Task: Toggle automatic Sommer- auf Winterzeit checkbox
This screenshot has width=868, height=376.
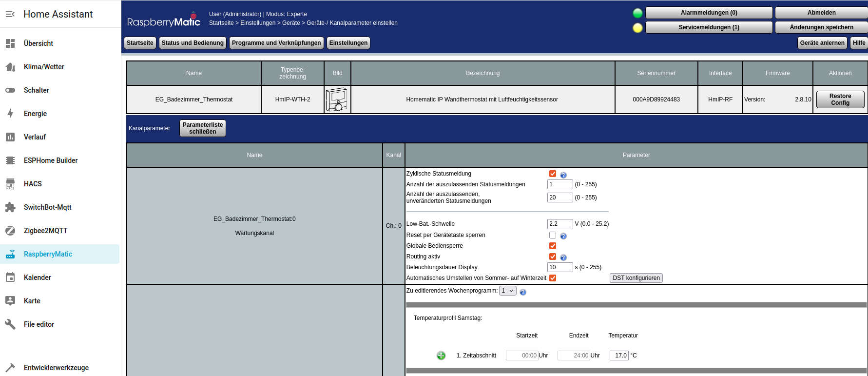Action: (552, 278)
